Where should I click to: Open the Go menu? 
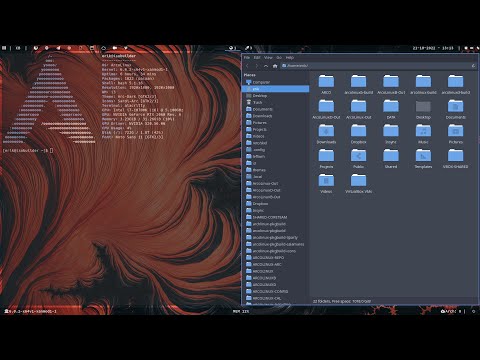coord(279,58)
